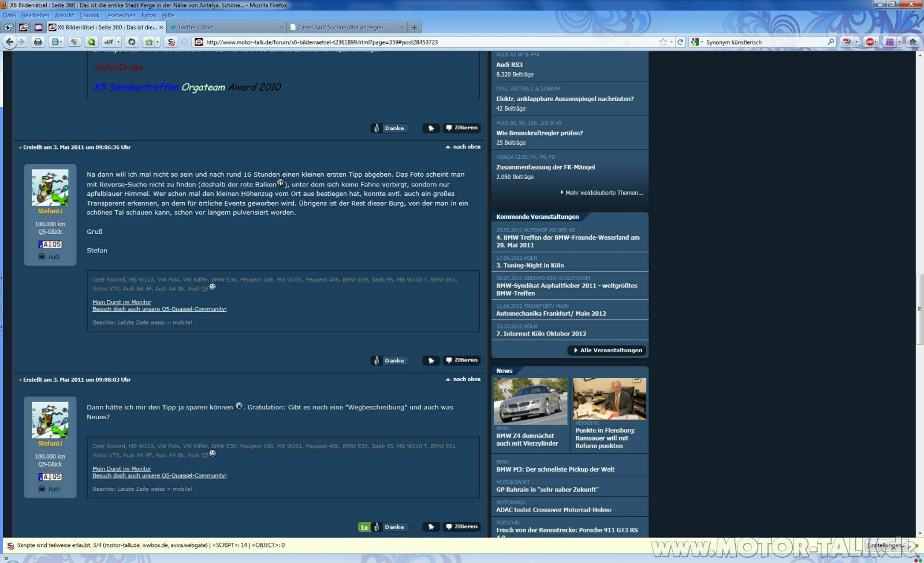The image size is (924, 563).
Task: Click the NoScript icon in the navigation toolbar
Action: 171,42
